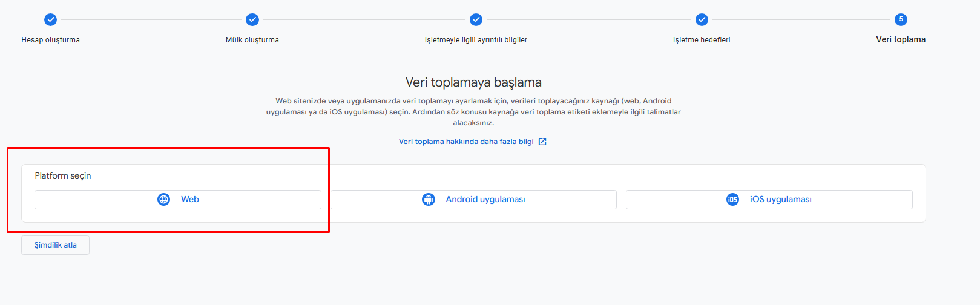The width and height of the screenshot is (980, 305).
Task: Pick the iOS uygulaması platform label
Action: 780,200
